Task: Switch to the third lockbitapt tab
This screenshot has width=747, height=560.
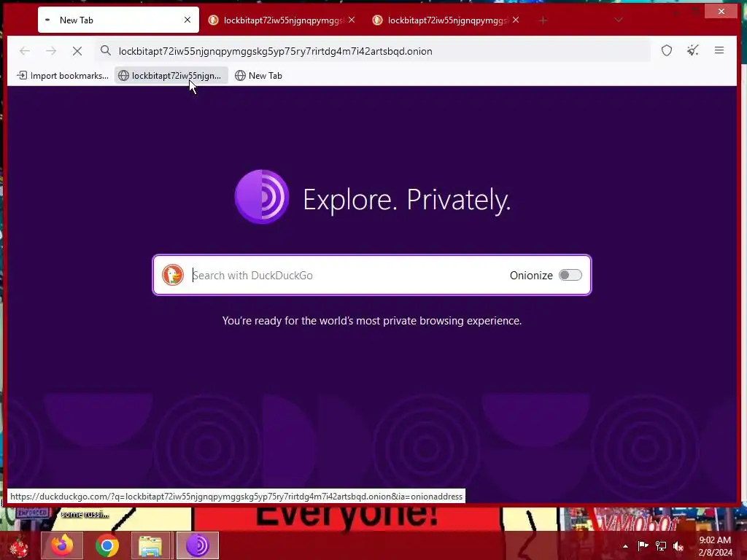Action: pyautogui.click(x=446, y=20)
